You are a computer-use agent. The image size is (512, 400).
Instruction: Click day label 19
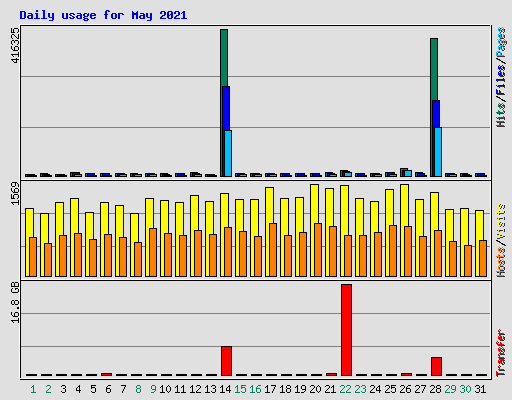pyautogui.click(x=300, y=389)
